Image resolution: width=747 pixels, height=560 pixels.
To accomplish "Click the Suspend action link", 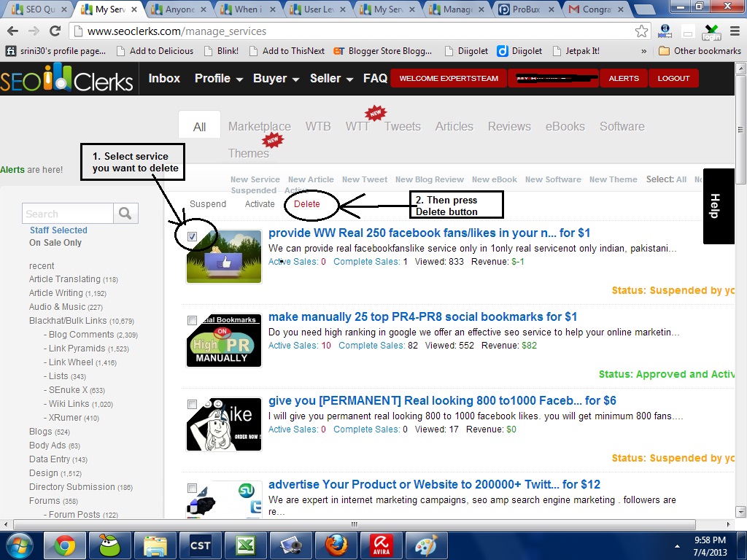I will click(x=208, y=204).
